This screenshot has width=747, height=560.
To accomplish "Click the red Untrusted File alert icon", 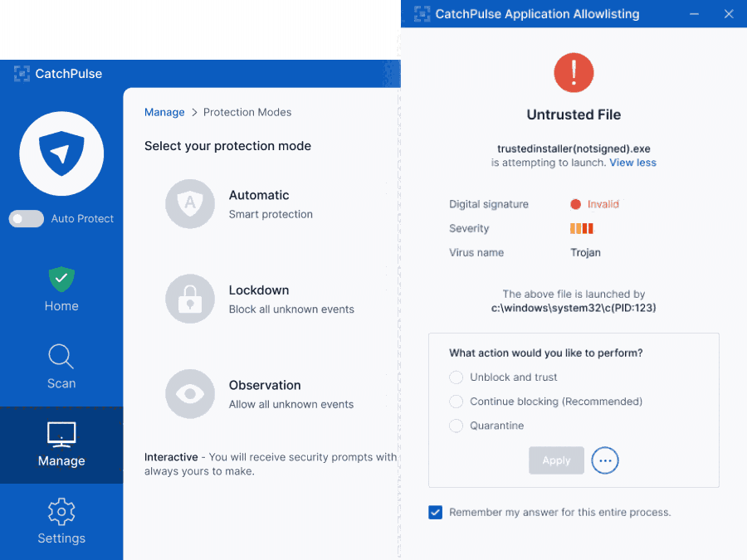I will pyautogui.click(x=574, y=72).
